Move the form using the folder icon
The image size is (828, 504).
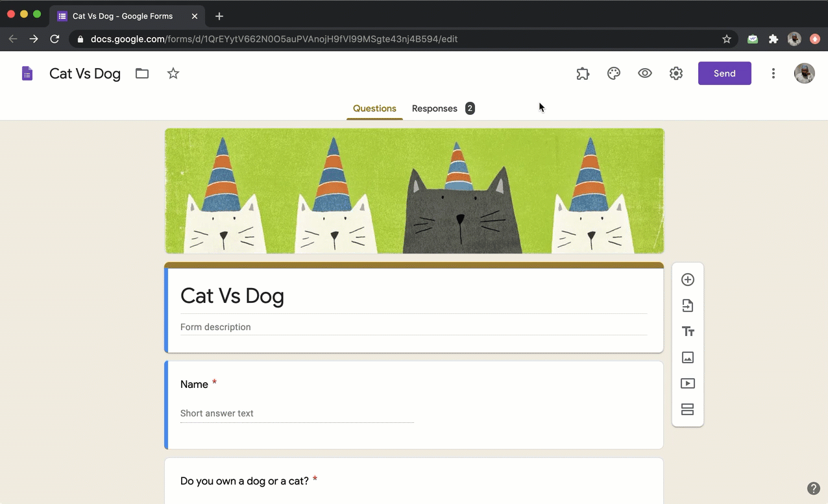coord(141,73)
